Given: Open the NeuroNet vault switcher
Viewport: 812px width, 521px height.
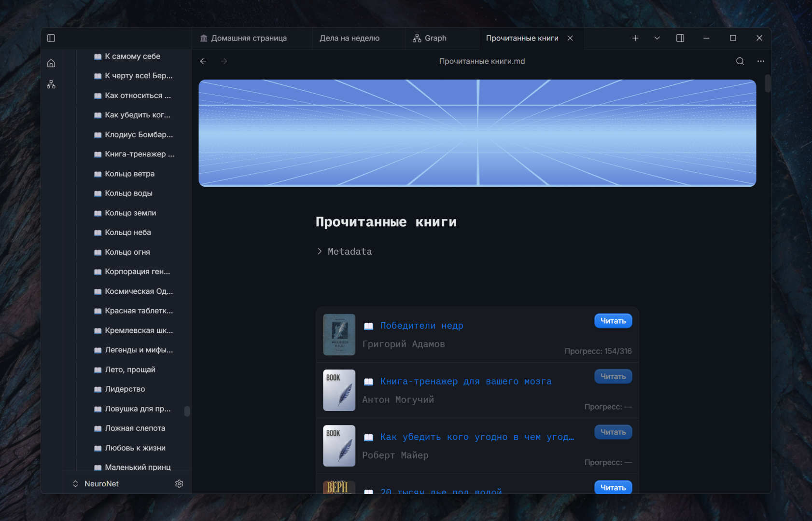Looking at the screenshot, I should tap(96, 484).
